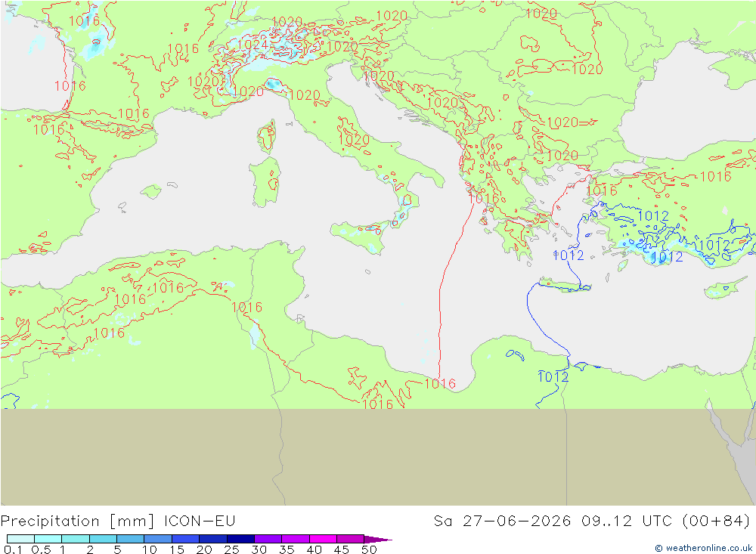The height and width of the screenshot is (554, 756).
Task: Select the violet swatch at 30 mm
Action: coord(268,539)
